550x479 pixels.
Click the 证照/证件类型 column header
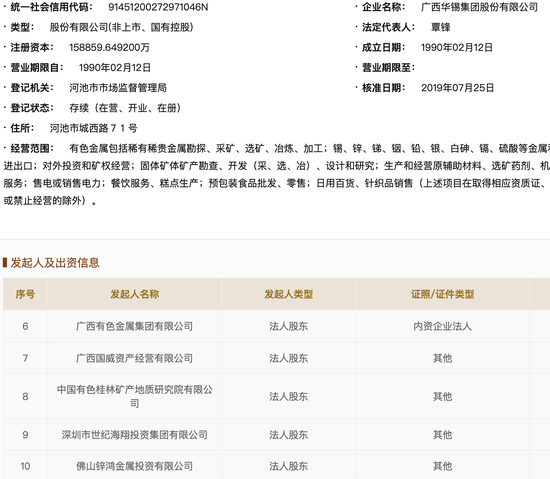click(443, 294)
